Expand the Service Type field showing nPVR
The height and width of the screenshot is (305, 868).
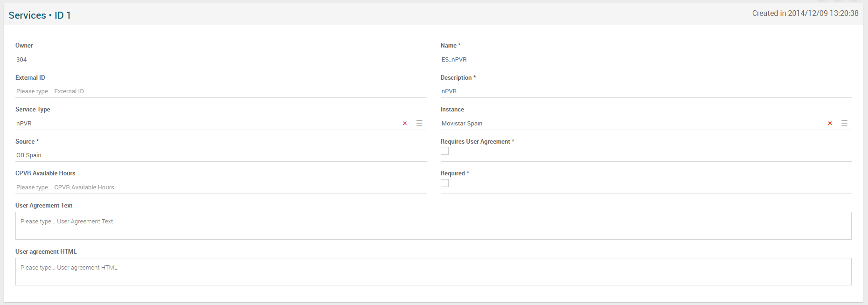205,124
